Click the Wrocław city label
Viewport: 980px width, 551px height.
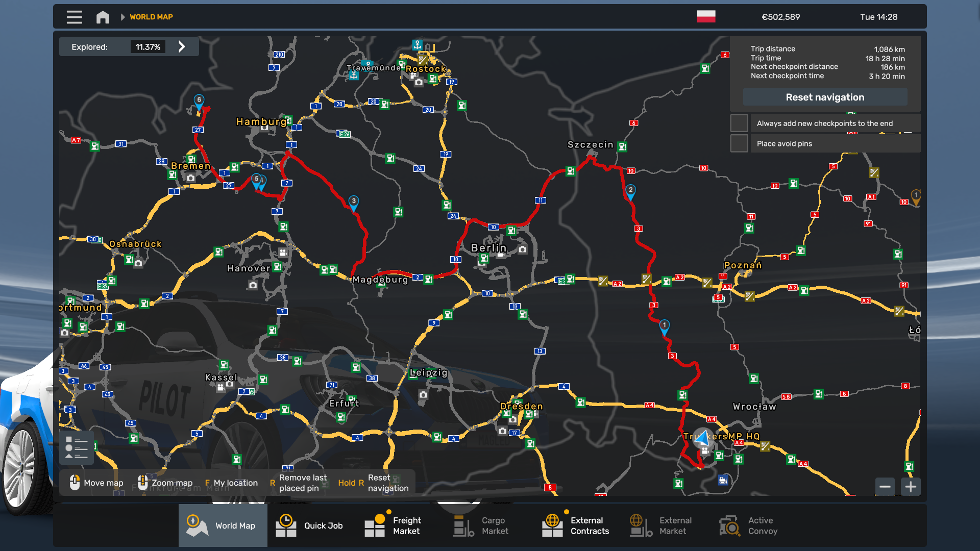[754, 407]
